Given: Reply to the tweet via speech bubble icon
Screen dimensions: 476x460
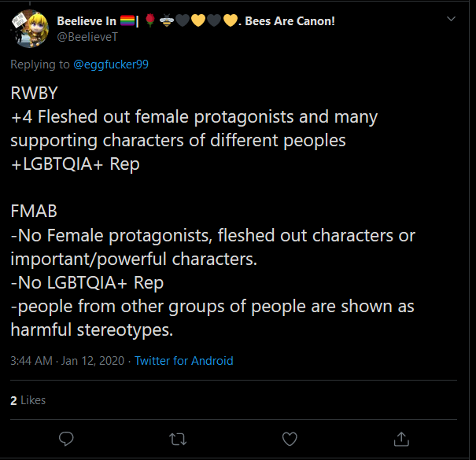Looking at the screenshot, I should pos(66,439).
